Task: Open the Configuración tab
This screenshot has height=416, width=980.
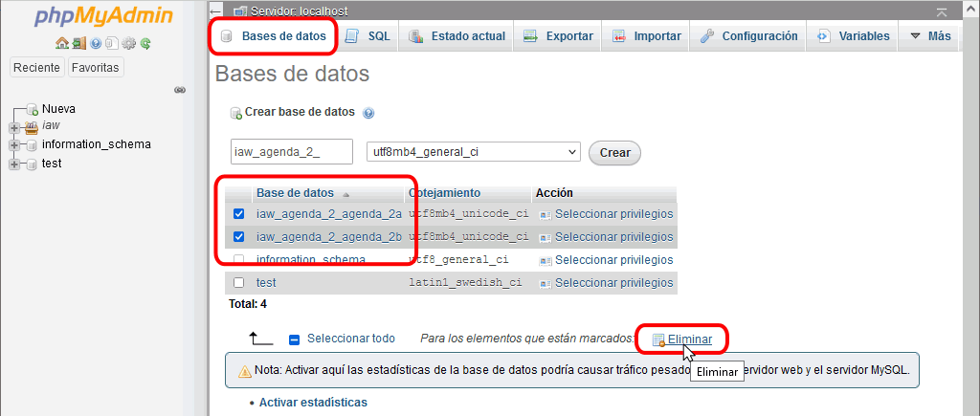Action: (x=748, y=36)
